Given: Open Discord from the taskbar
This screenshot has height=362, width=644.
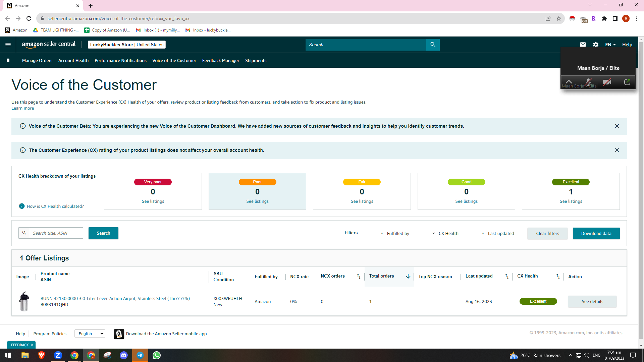Looking at the screenshot, I should coord(124,355).
